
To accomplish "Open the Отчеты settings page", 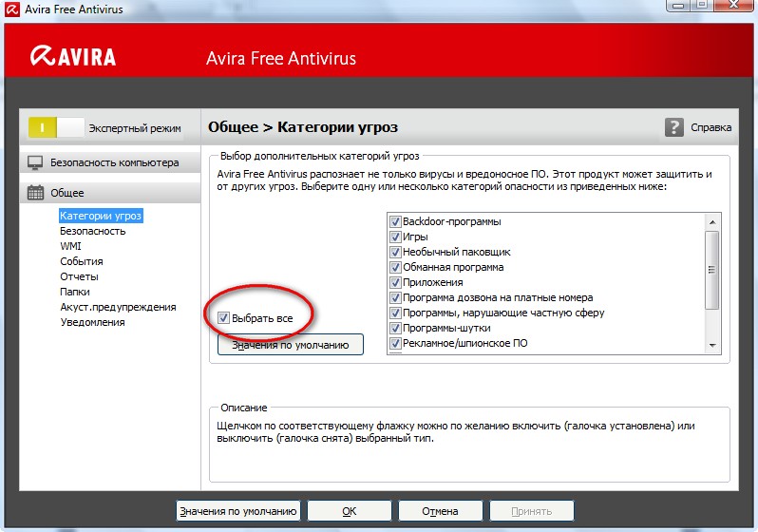I will pyautogui.click(x=79, y=276).
